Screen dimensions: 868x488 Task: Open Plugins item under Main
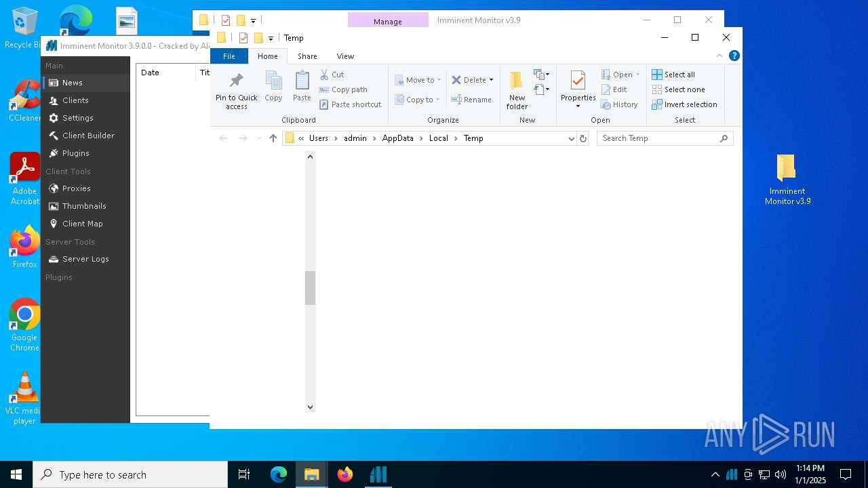coord(85,153)
